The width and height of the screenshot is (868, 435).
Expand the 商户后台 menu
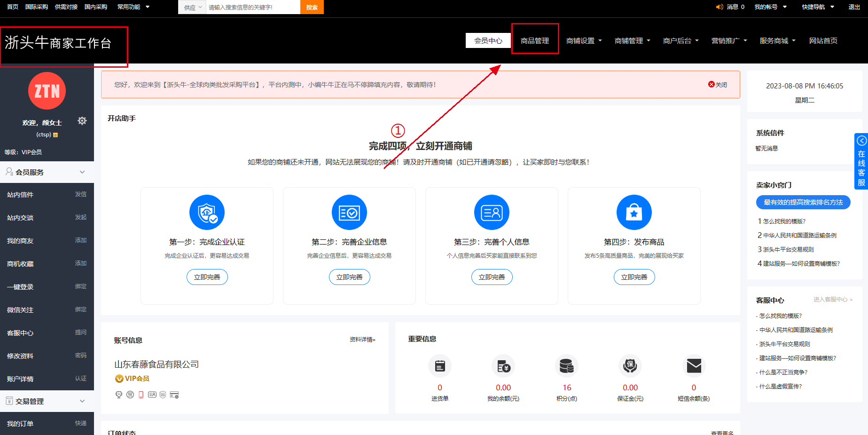tap(680, 41)
